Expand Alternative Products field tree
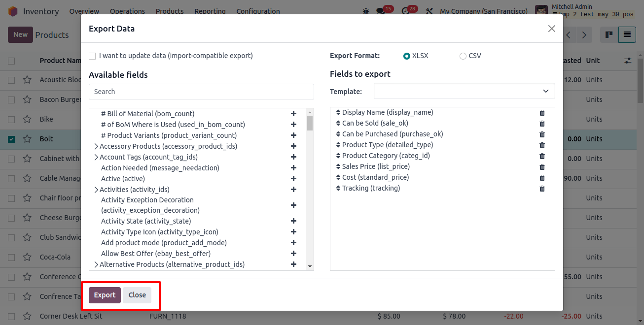Viewport: 644px width, 325px height. click(96, 264)
